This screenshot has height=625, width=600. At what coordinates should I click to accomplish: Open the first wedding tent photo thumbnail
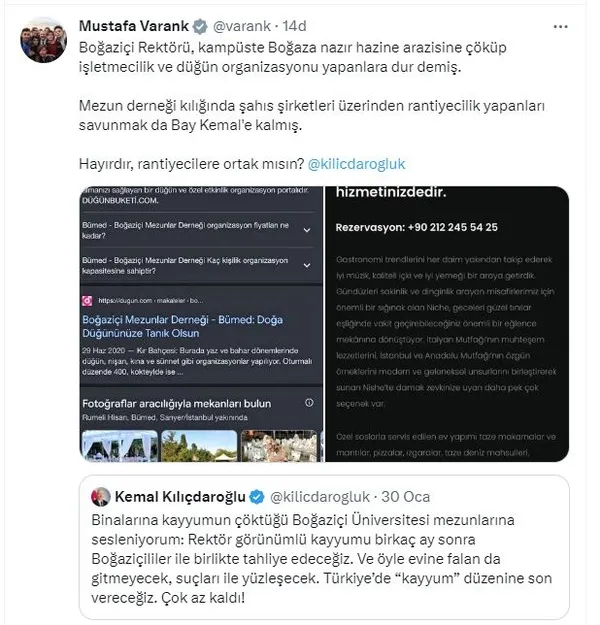click(120, 446)
